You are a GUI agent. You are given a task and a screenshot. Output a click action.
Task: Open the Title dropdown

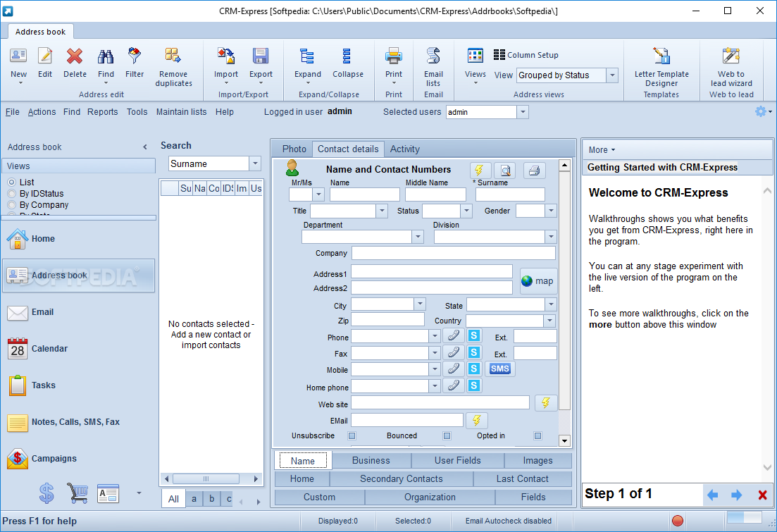click(x=382, y=211)
